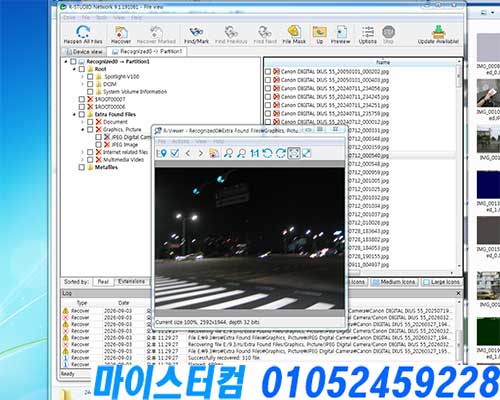
Task: Click the Find Next toolbar icon
Action: click(265, 34)
